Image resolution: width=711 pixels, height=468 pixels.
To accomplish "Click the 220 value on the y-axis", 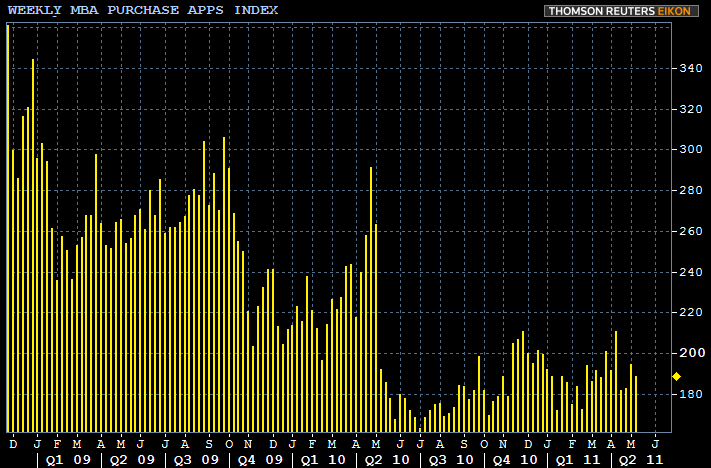I will click(x=689, y=313).
